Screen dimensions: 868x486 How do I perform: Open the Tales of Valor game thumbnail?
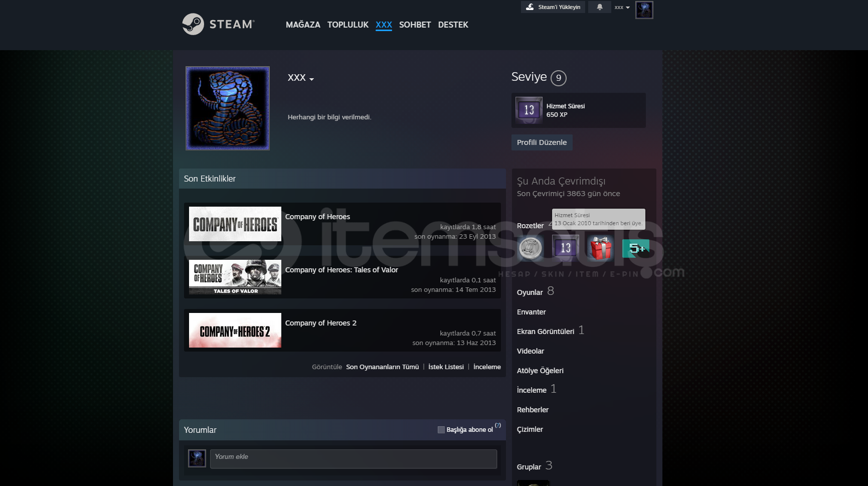[235, 277]
